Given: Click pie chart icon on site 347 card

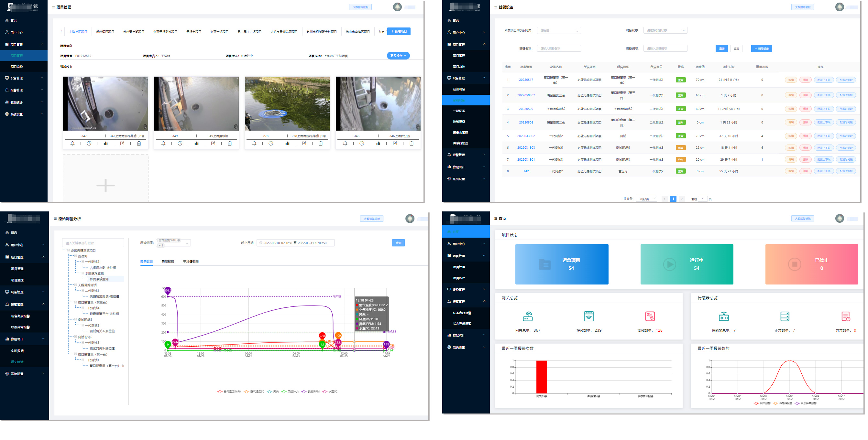Looking at the screenshot, I should point(89,144).
